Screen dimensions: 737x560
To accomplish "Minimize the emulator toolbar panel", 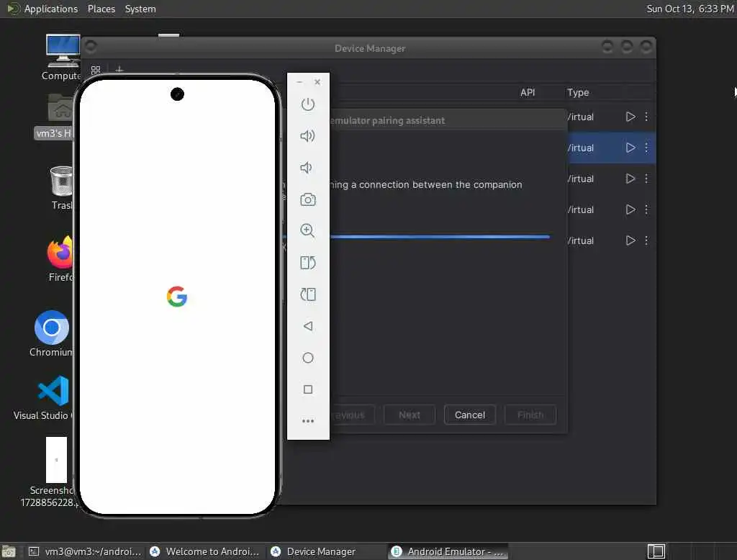I will [x=299, y=82].
